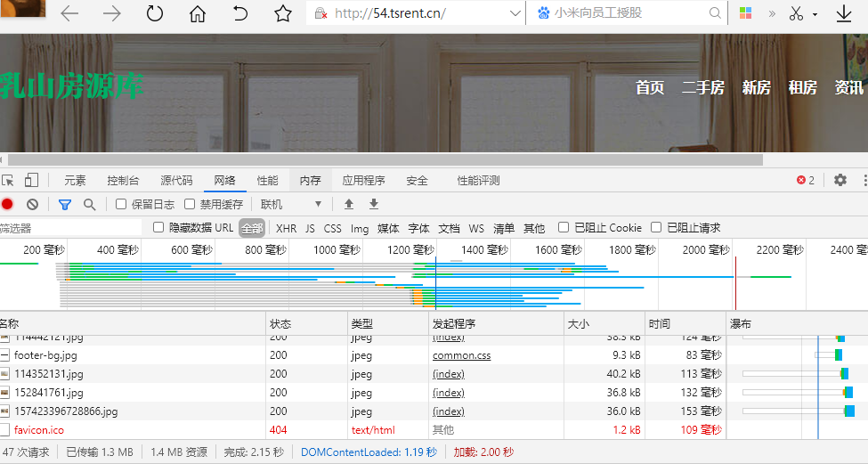Toggle device toolbar icon in DevTools
868x464 pixels.
(32, 180)
